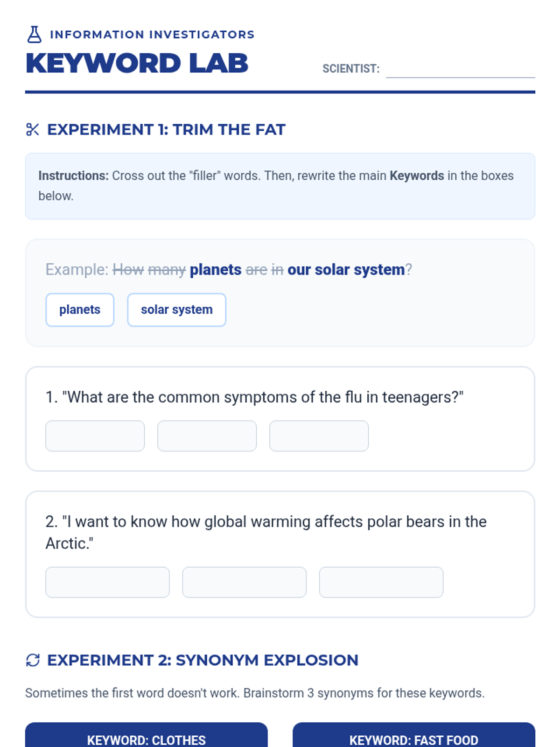Click first keyword box for polar bears question
Image resolution: width=560 pixels, height=747 pixels.
coord(107,582)
